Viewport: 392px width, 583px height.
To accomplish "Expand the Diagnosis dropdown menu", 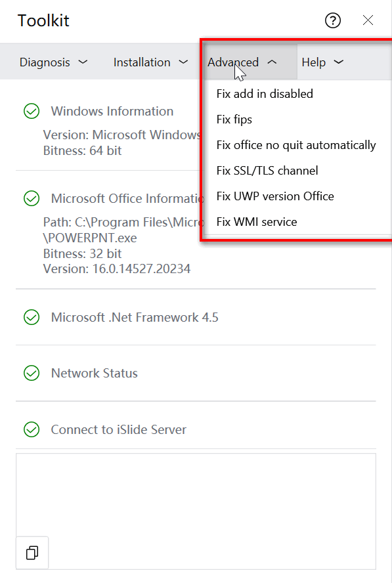I will 53,62.
